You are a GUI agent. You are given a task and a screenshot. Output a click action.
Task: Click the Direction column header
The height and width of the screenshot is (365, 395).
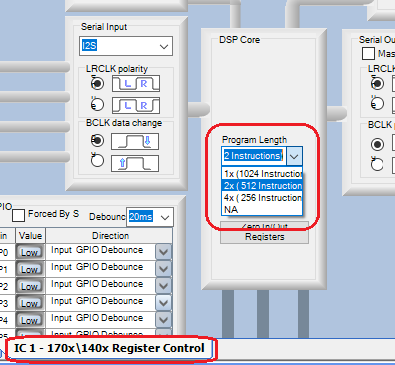[x=109, y=236]
